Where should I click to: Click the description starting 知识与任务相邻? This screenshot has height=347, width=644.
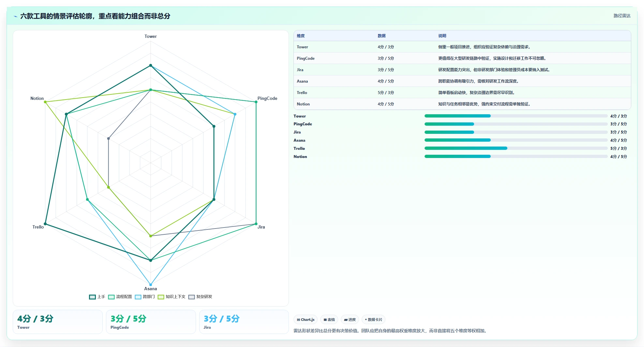coord(485,104)
